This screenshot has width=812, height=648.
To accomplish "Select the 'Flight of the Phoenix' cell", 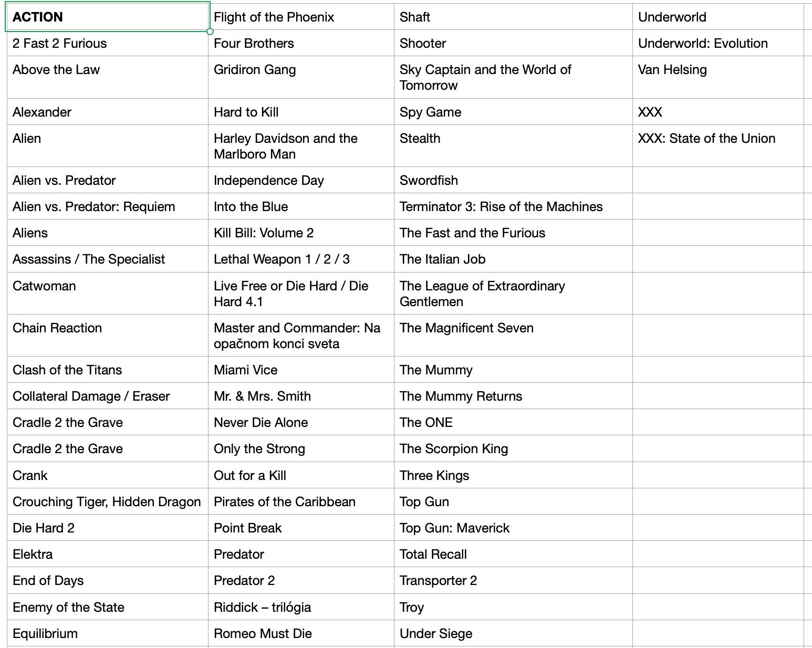I will pyautogui.click(x=300, y=17).
